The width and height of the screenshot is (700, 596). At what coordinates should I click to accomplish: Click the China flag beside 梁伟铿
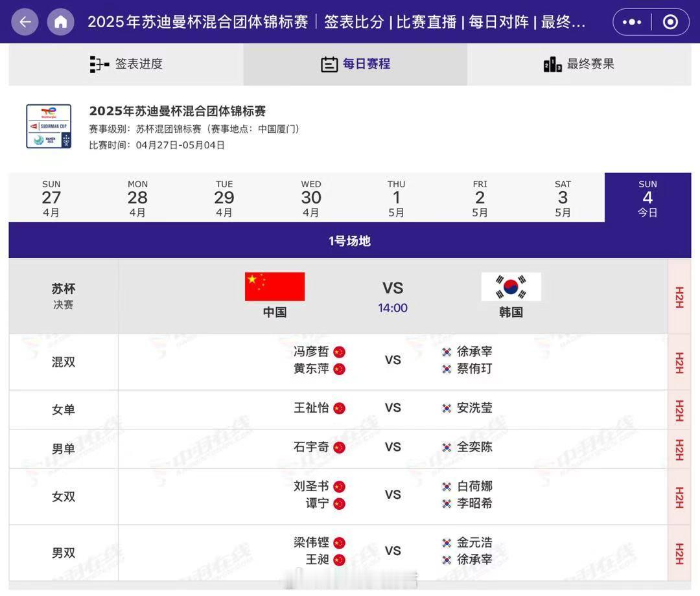(x=339, y=543)
